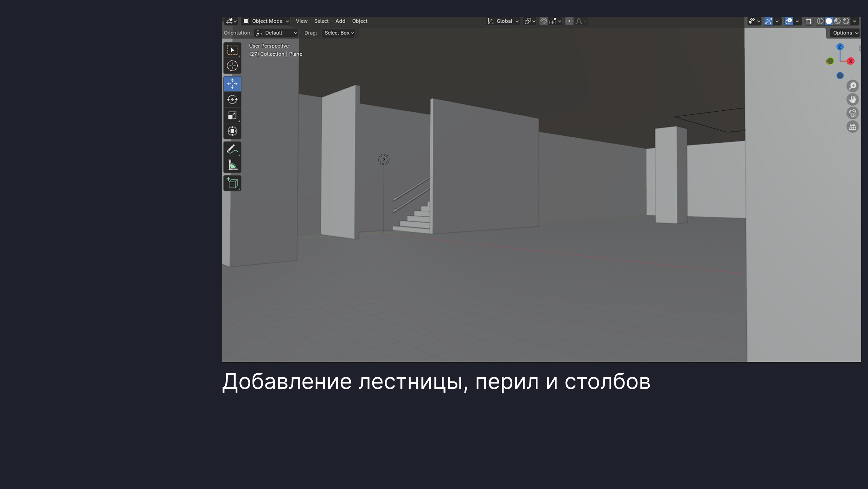Click the zoom magnifier viewport button
This screenshot has width=868, height=489.
point(852,86)
